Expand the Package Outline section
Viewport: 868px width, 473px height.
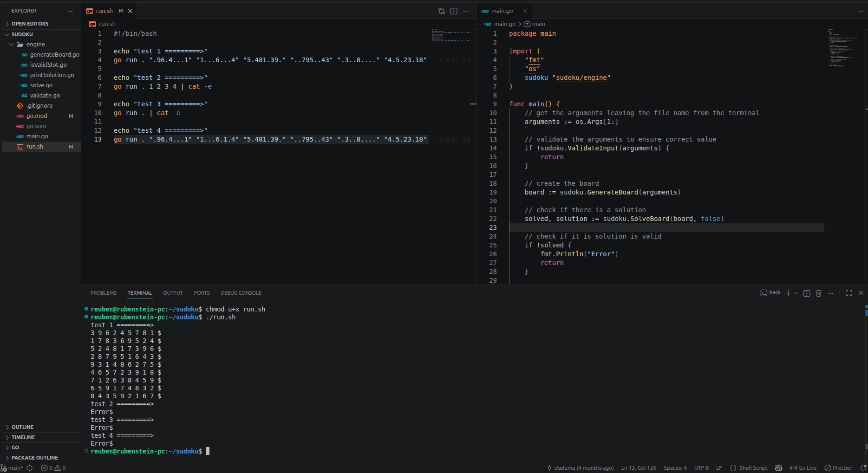[41, 458]
